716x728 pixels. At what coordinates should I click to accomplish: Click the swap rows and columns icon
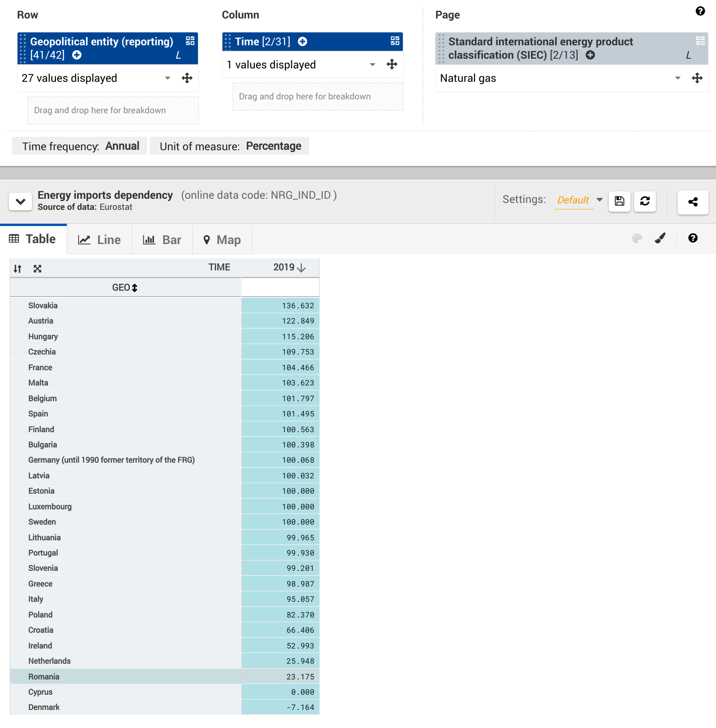click(x=18, y=269)
